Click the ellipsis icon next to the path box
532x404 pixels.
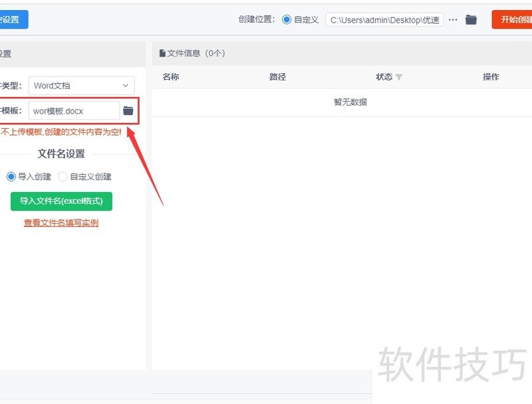[x=453, y=19]
